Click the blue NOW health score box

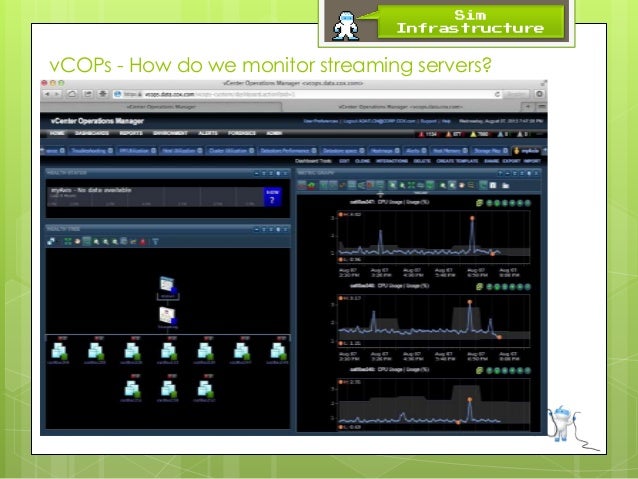[272, 197]
